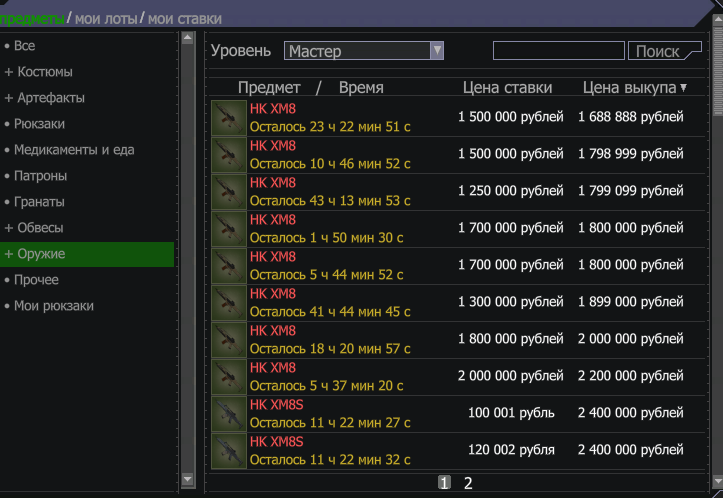Click Осталось 41 ч 44 мин 45 с text

(330, 312)
